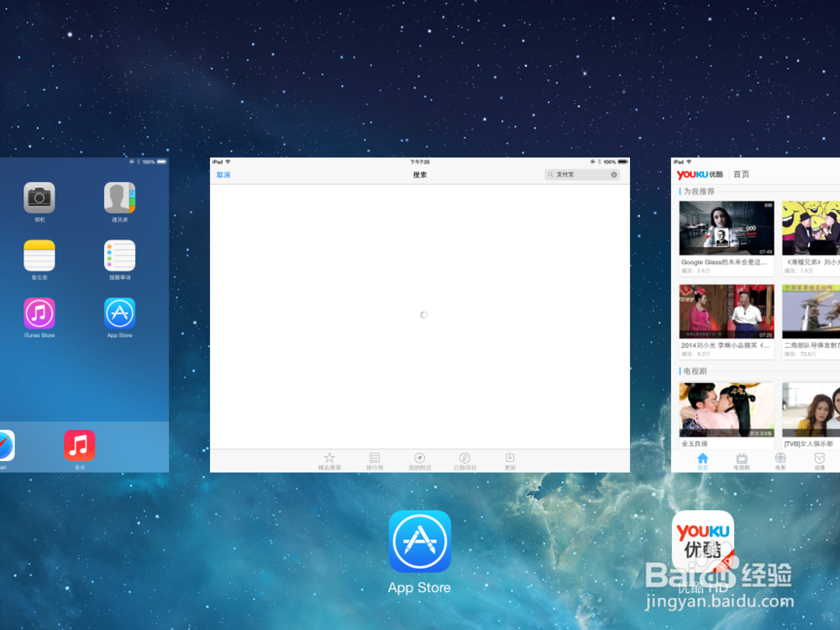
Task: Click the 首页 title in Youku header
Action: pos(741,174)
